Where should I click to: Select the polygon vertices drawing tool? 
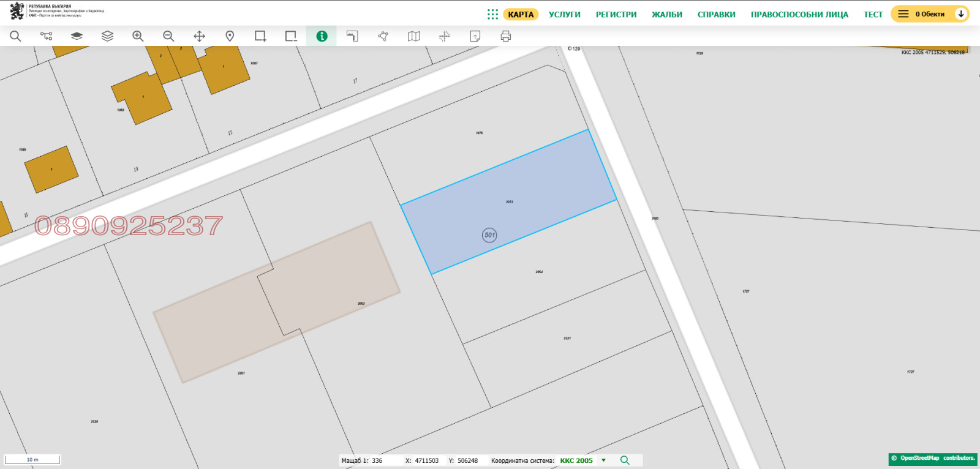(383, 36)
